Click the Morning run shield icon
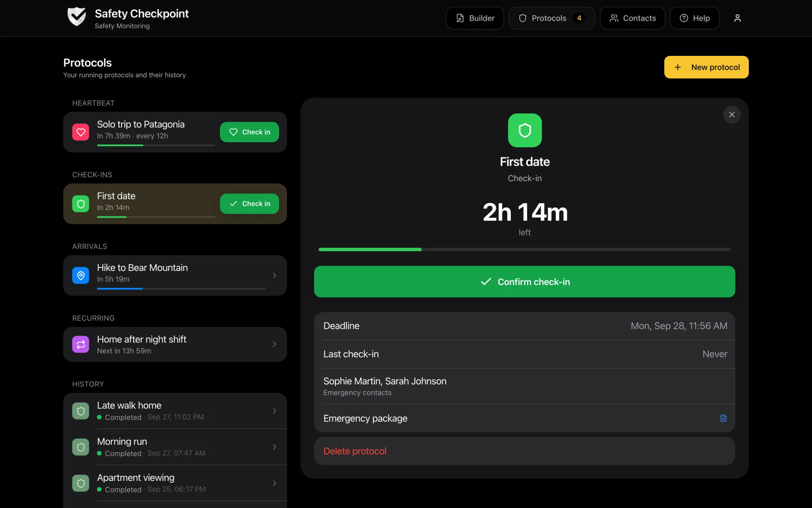Viewport: 812px width, 508px height. point(80,447)
